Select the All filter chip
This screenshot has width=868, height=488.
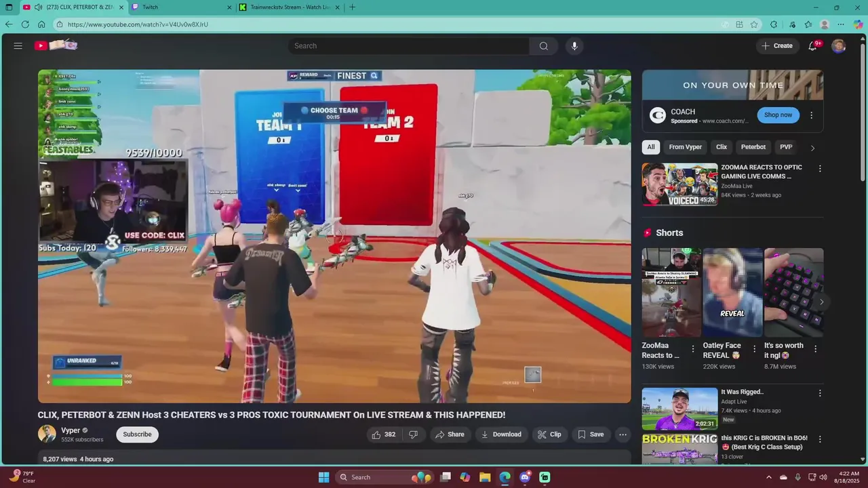pyautogui.click(x=651, y=147)
